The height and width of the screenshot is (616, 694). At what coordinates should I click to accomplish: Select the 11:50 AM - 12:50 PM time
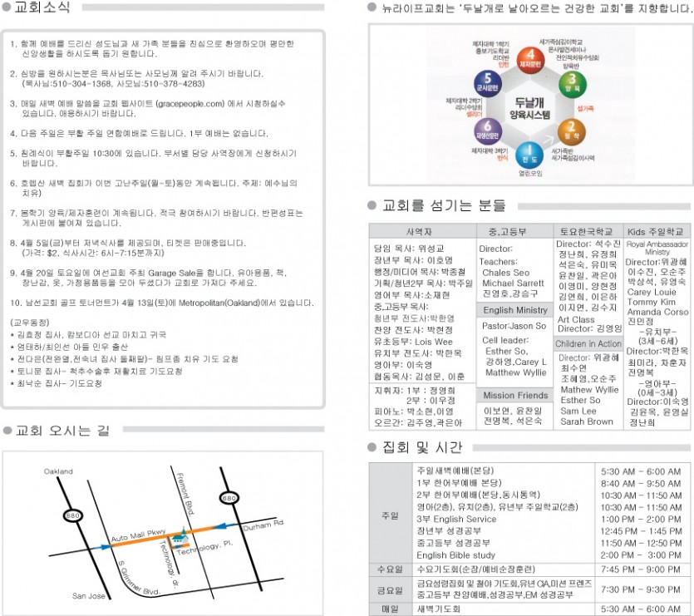point(641,543)
